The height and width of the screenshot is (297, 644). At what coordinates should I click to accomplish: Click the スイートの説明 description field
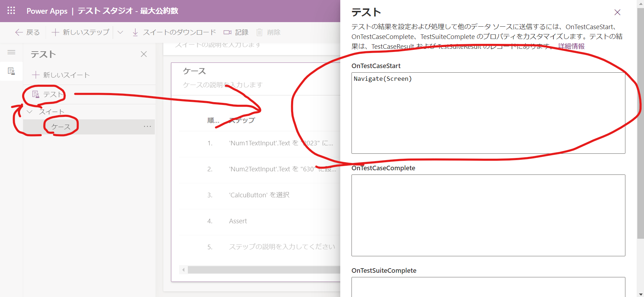(x=218, y=45)
